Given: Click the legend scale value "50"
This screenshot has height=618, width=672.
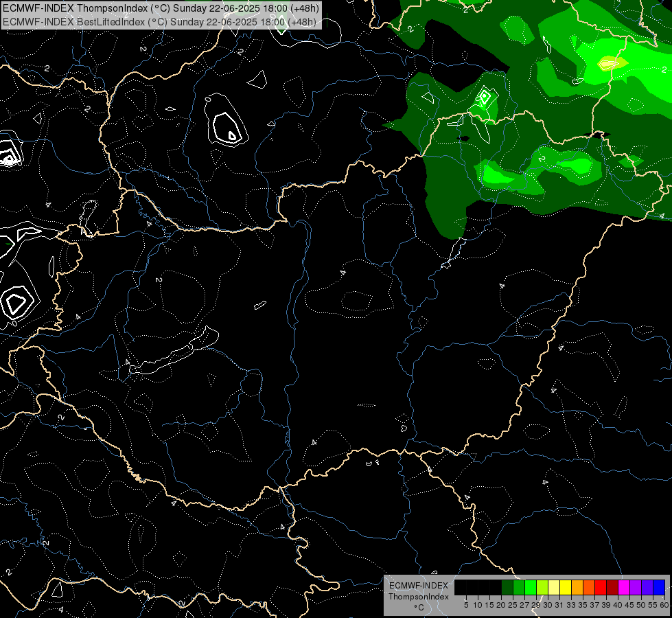Looking at the screenshot, I should coord(642,605).
